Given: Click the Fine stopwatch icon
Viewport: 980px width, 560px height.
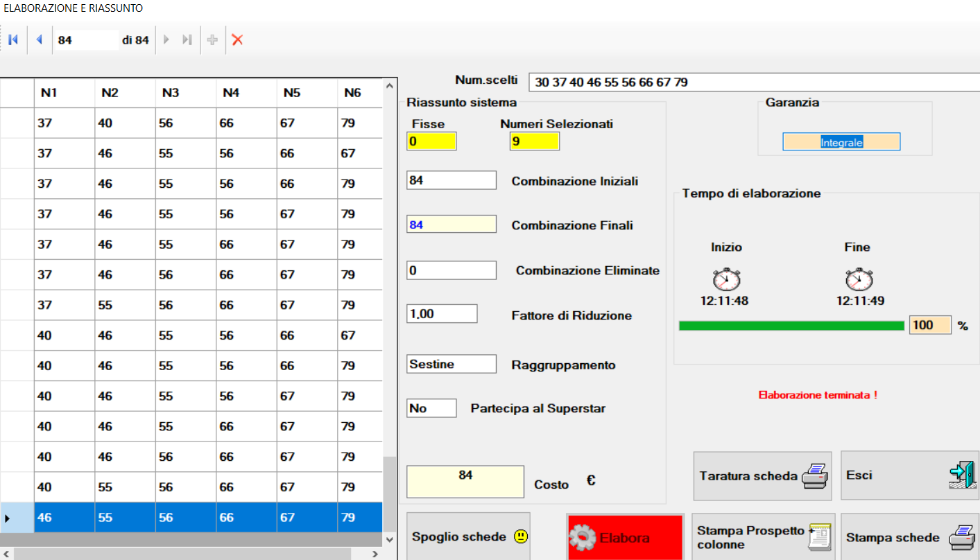Looking at the screenshot, I should click(859, 279).
